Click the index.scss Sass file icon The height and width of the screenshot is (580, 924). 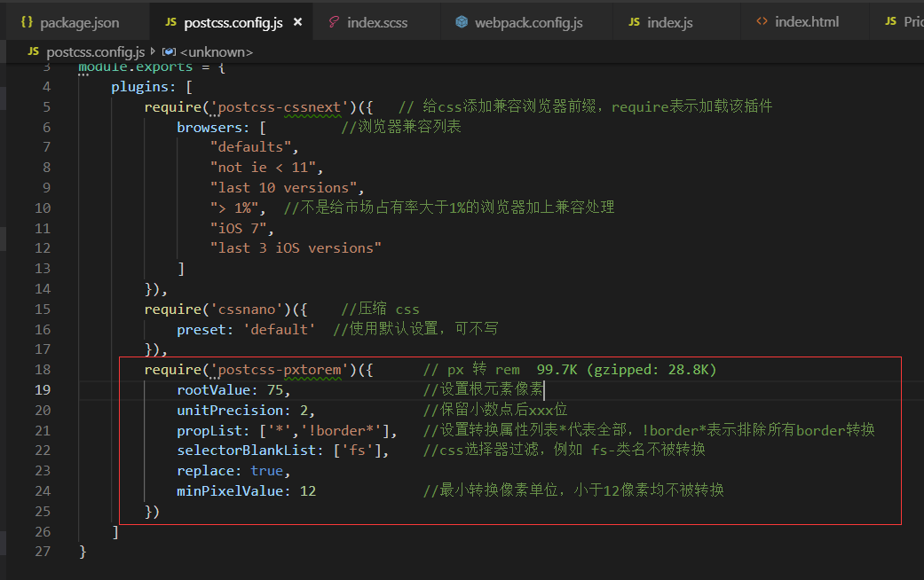[334, 22]
